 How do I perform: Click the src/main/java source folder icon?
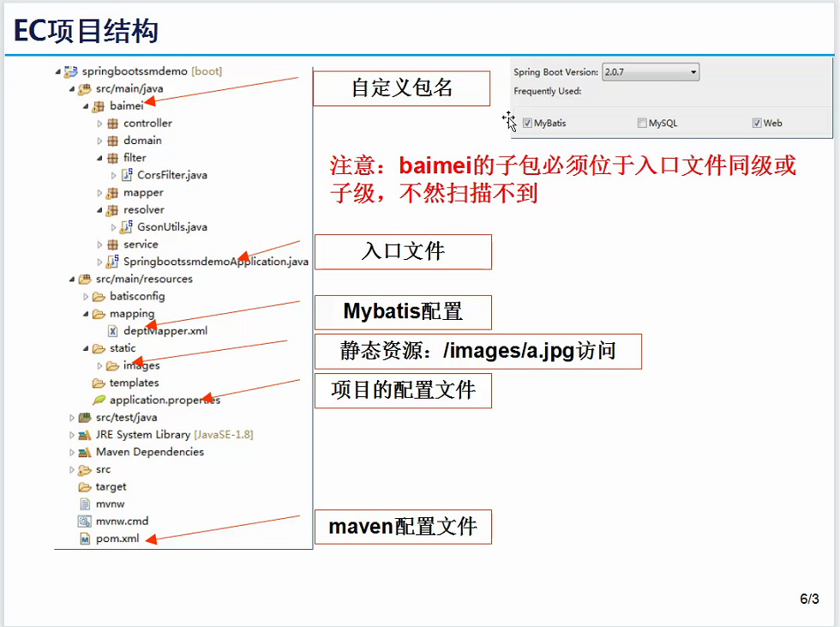click(85, 89)
